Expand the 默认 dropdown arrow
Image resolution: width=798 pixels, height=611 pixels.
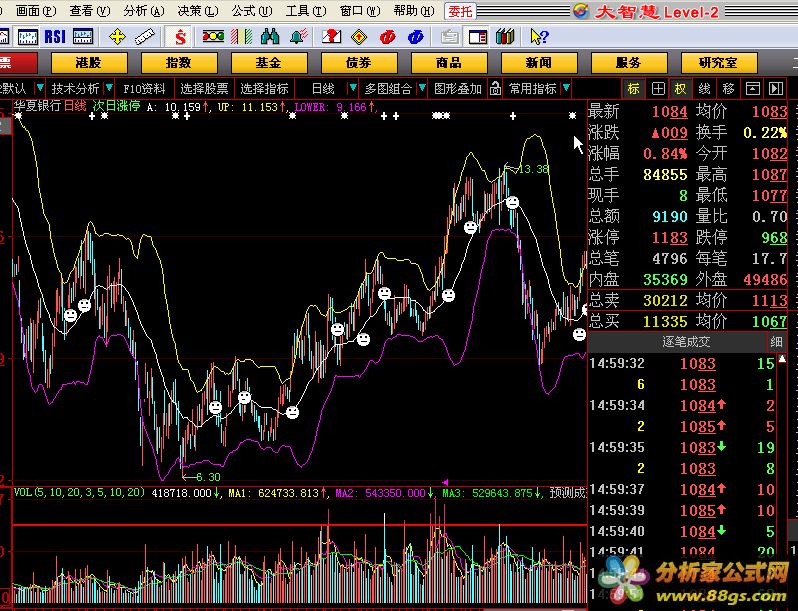(40, 89)
